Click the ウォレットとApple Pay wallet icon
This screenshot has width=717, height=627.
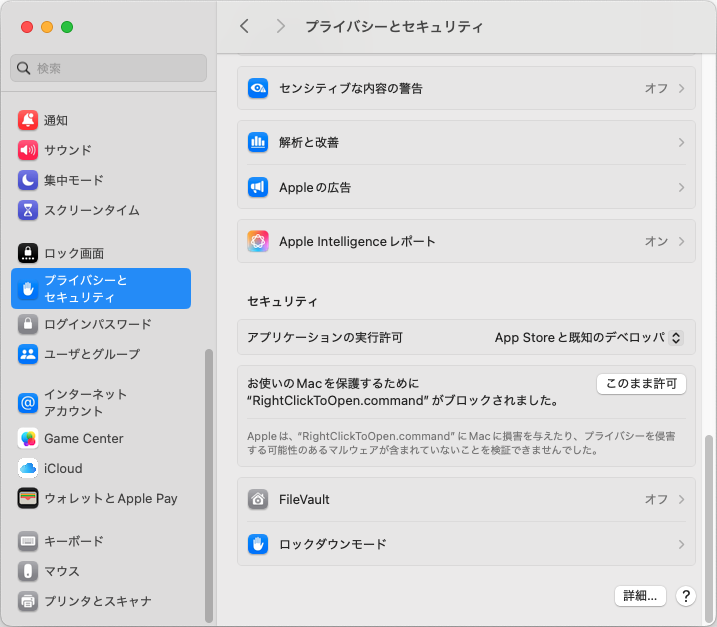click(x=28, y=498)
